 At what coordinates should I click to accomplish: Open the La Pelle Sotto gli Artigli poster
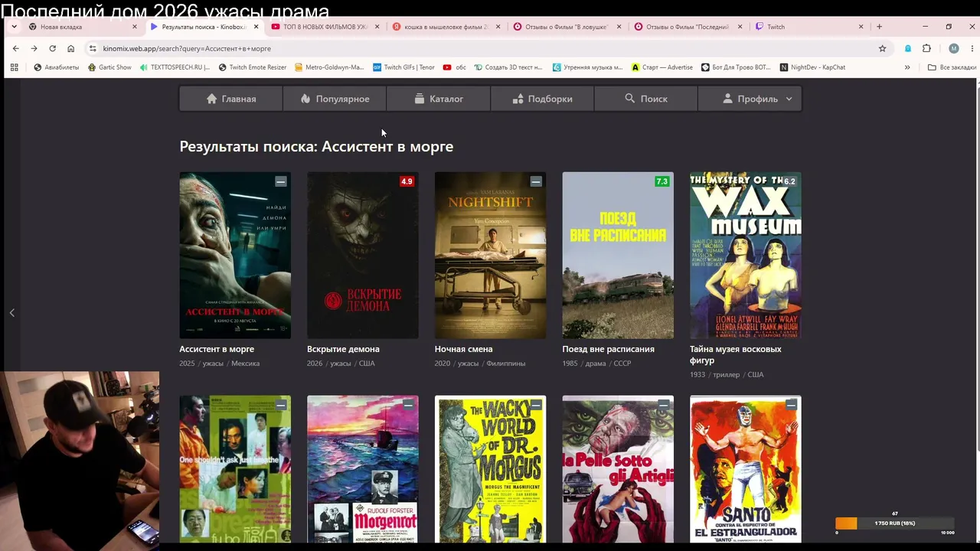coord(618,469)
